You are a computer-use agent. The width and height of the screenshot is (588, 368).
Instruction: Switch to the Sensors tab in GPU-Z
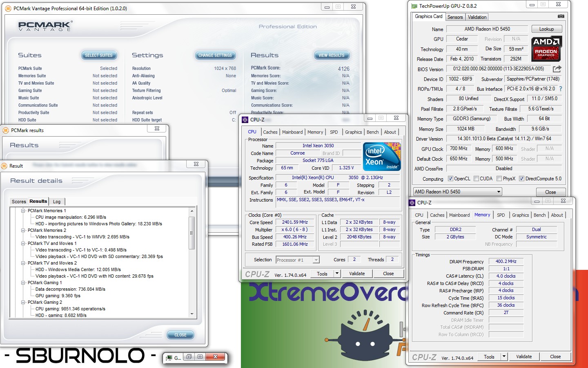pyautogui.click(x=455, y=17)
